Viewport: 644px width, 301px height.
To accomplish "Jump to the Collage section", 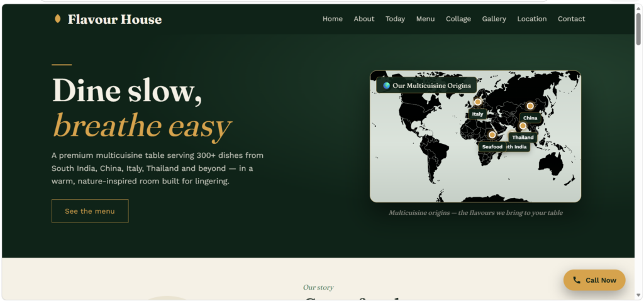I will click(458, 19).
